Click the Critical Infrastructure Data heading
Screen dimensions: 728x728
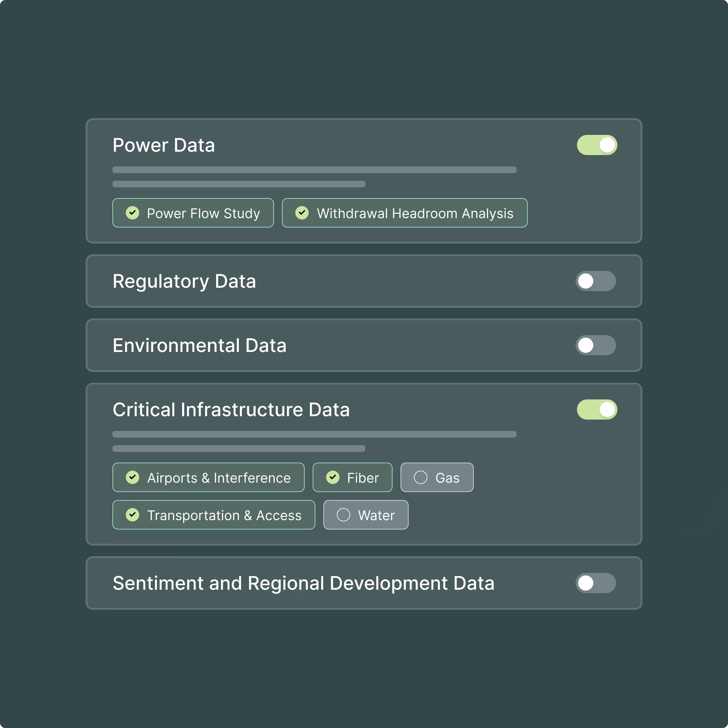[231, 410]
